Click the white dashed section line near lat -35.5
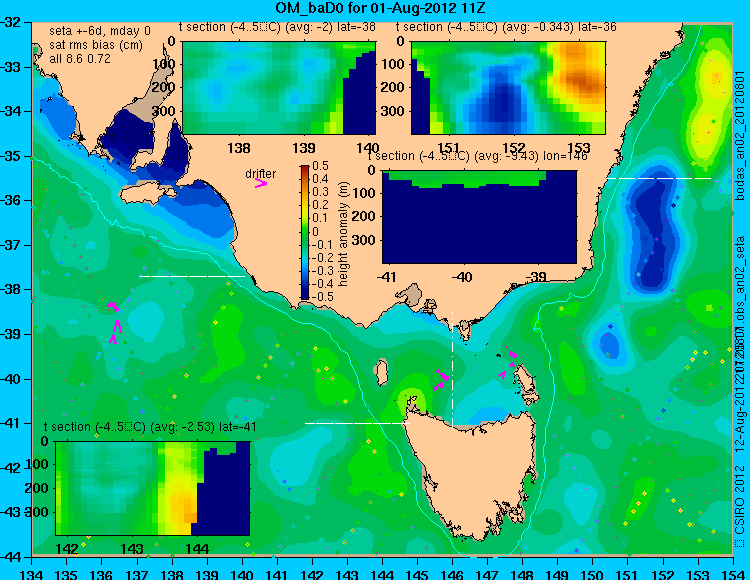The width and height of the screenshot is (750, 580). click(659, 178)
